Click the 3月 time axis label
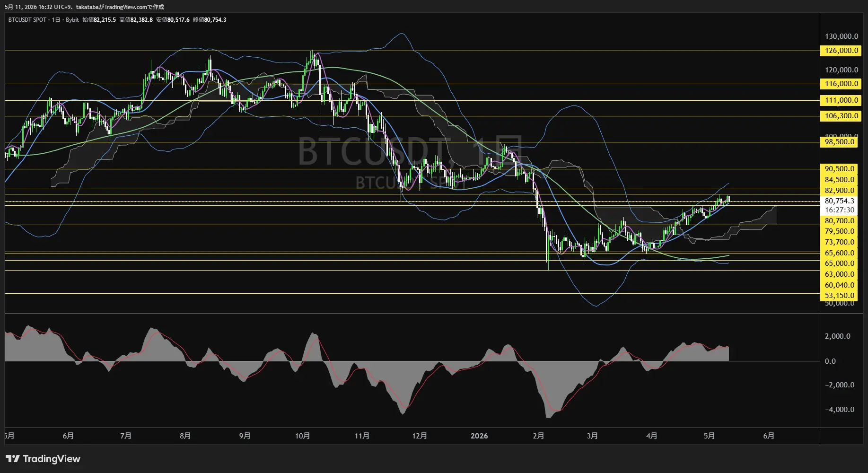This screenshot has width=868, height=473. click(592, 436)
